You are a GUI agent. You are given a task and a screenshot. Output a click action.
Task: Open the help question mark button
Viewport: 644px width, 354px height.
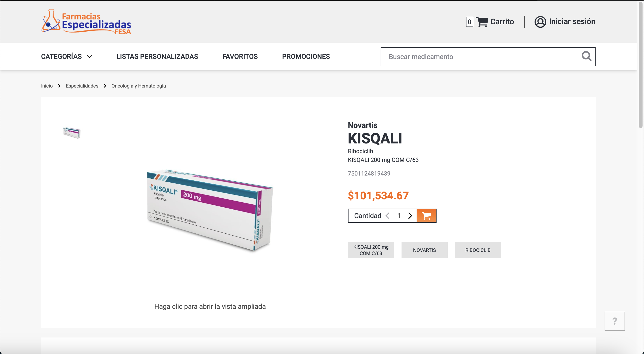click(615, 321)
